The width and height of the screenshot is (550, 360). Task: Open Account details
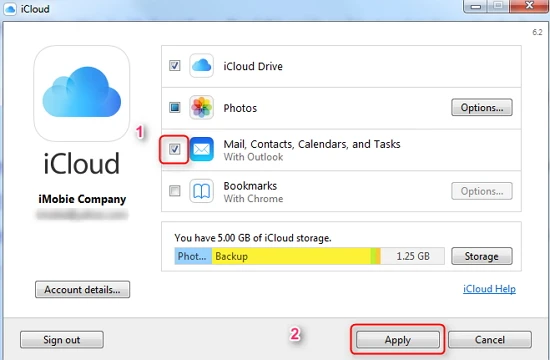pos(82,289)
